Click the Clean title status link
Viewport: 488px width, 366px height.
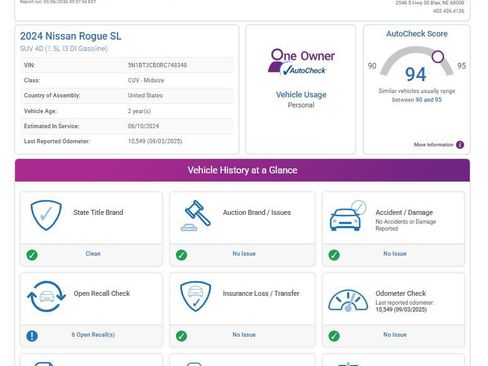click(x=93, y=254)
